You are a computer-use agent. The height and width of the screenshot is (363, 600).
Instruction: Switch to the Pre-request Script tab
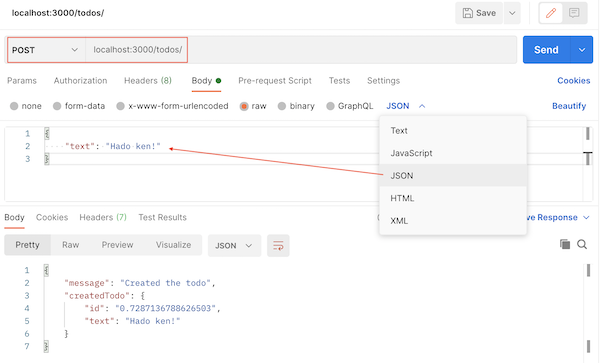[x=275, y=81]
